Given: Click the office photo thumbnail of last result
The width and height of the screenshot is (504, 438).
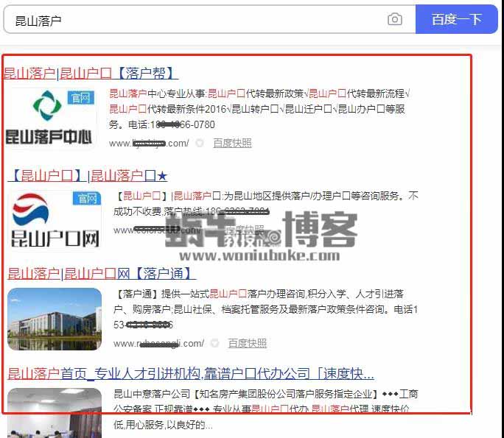Looking at the screenshot, I should click(x=55, y=413).
